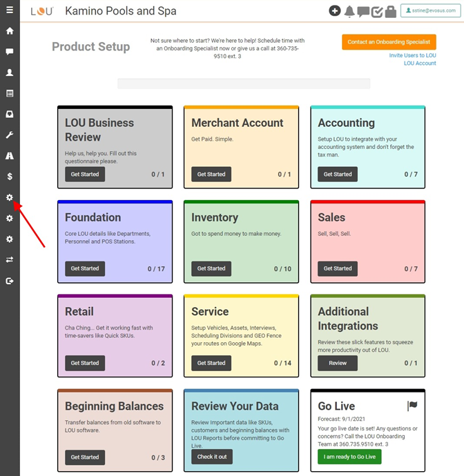Open the sstine@evosus.com user menu
This screenshot has height=476, width=464.
coord(431,10)
